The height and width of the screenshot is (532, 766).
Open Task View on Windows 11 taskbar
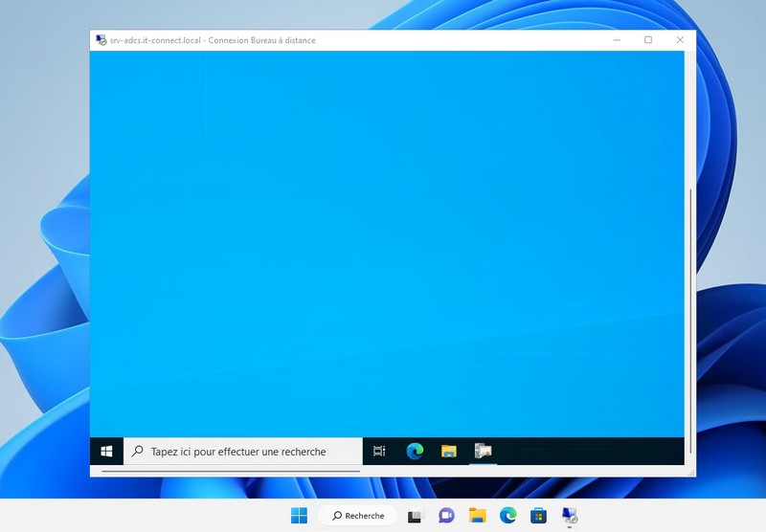(415, 516)
